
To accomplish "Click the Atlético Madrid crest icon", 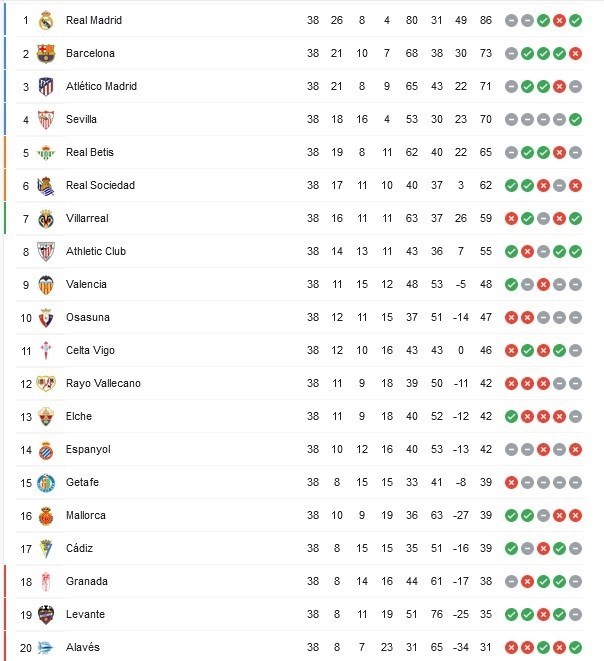I will (45, 86).
